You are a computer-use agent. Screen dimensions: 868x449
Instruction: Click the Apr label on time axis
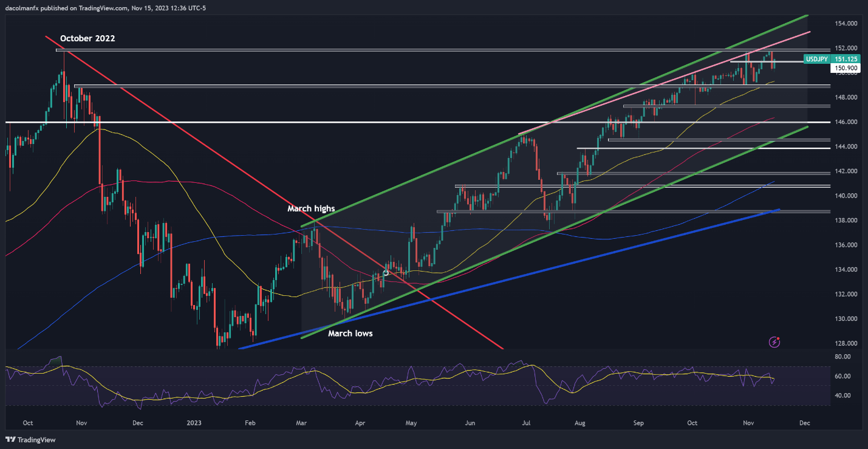pos(360,422)
